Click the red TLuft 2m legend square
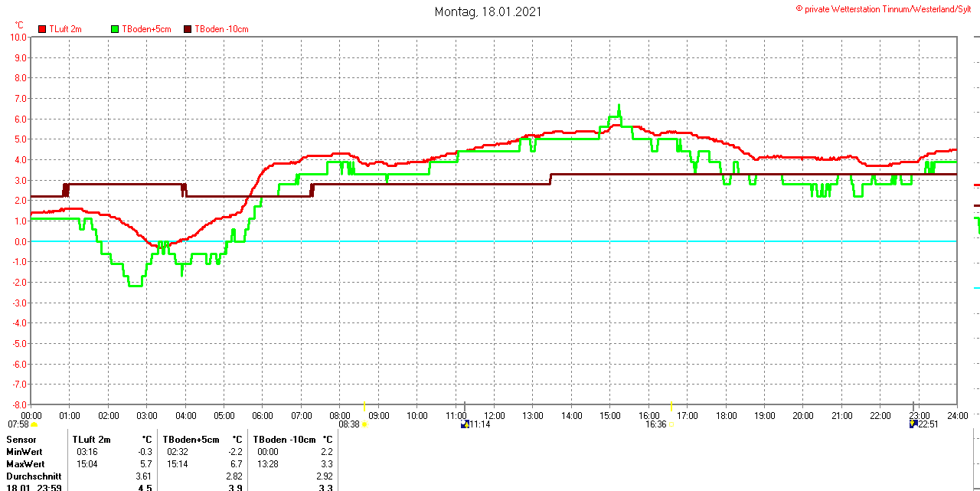The width and height of the screenshot is (980, 491). pos(42,29)
